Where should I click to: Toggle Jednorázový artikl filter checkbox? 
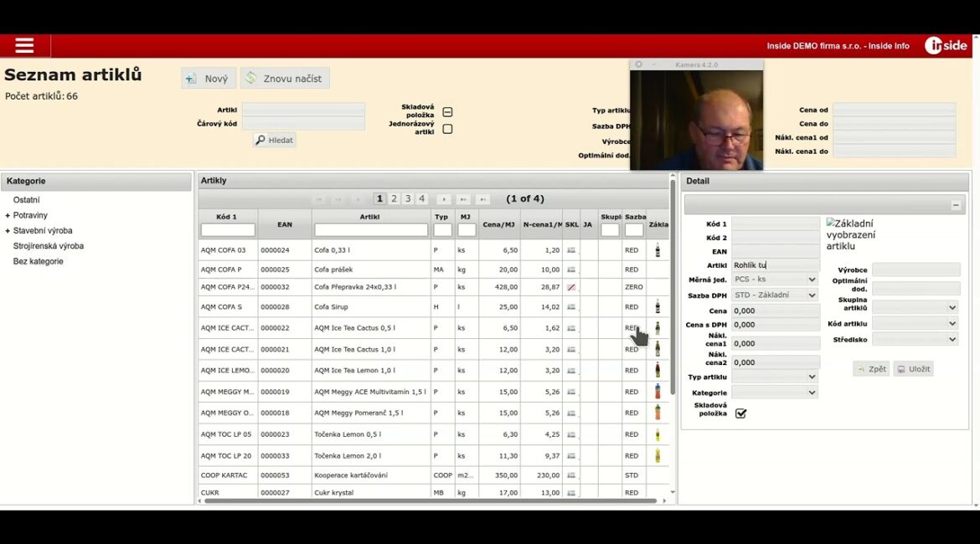447,129
